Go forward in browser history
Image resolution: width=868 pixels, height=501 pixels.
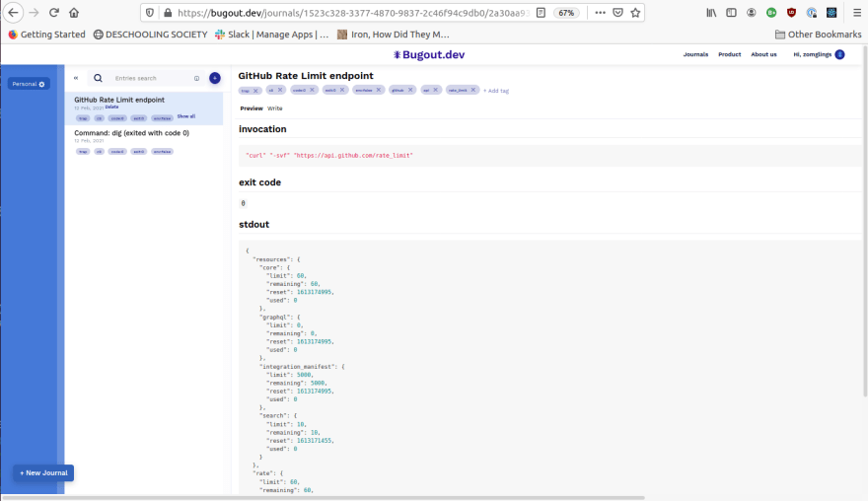coord(34,12)
